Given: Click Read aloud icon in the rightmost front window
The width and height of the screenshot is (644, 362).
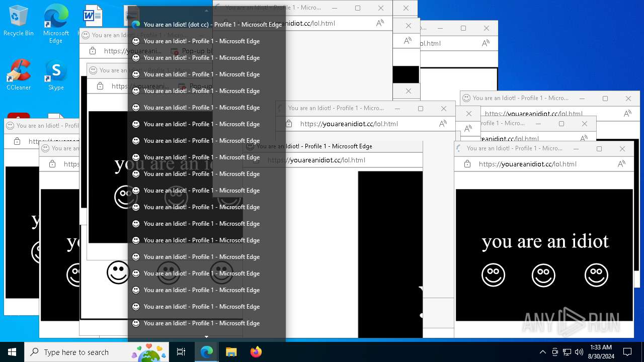Looking at the screenshot, I should pos(621,164).
